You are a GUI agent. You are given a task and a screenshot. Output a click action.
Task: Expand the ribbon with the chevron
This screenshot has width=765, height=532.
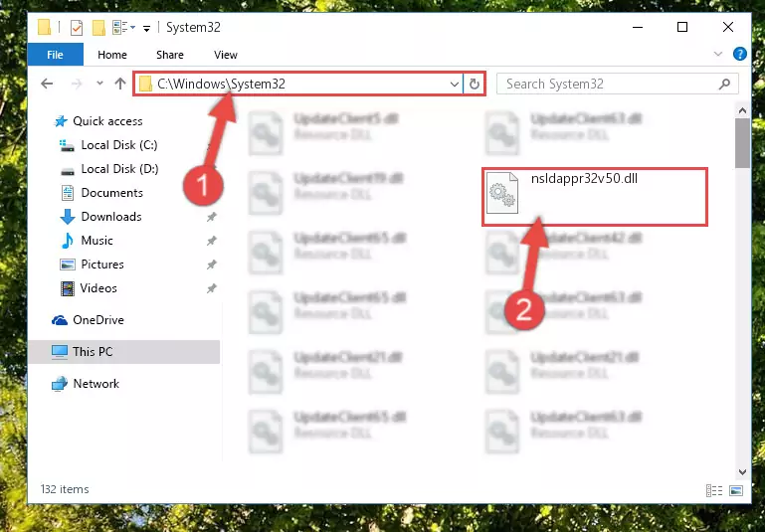[x=718, y=54]
